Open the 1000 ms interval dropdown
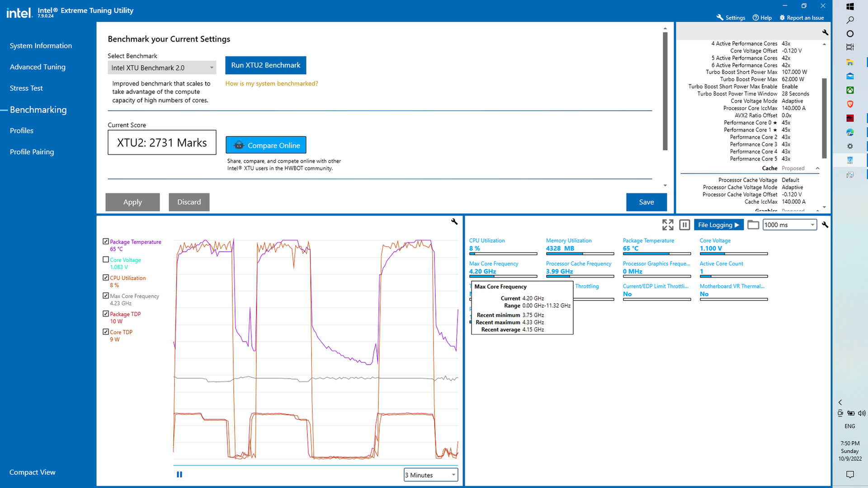The width and height of the screenshot is (868, 488). [x=790, y=225]
